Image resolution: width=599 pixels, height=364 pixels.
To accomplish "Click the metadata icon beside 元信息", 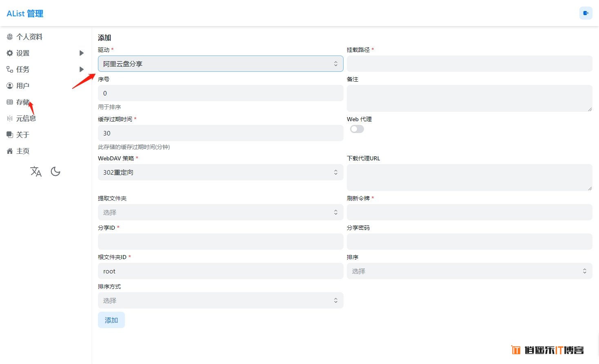I will click(10, 118).
